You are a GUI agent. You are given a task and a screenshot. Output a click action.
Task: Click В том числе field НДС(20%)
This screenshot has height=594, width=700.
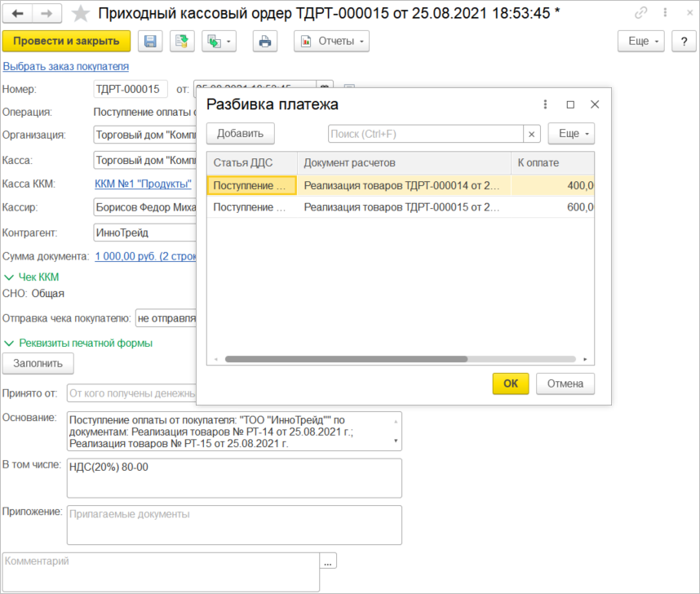point(234,478)
